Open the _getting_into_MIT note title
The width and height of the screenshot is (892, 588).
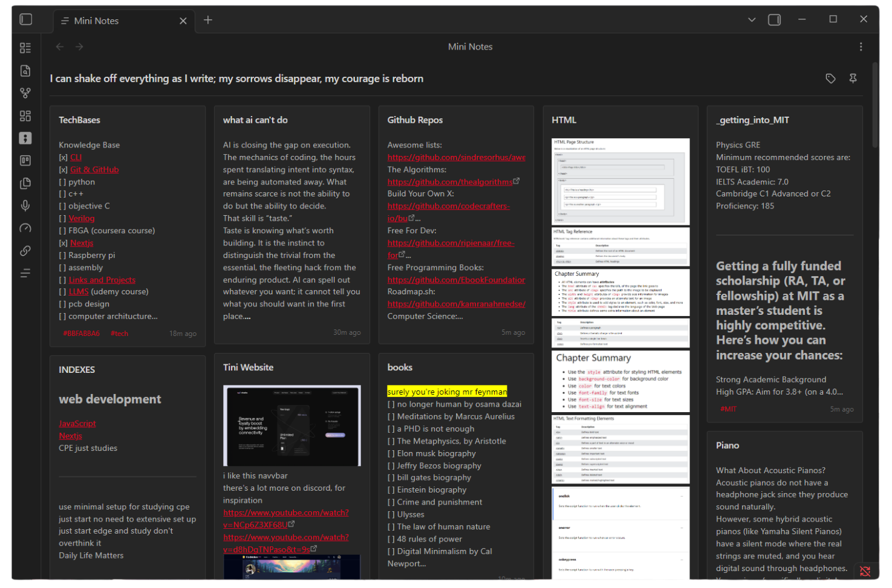pos(752,120)
